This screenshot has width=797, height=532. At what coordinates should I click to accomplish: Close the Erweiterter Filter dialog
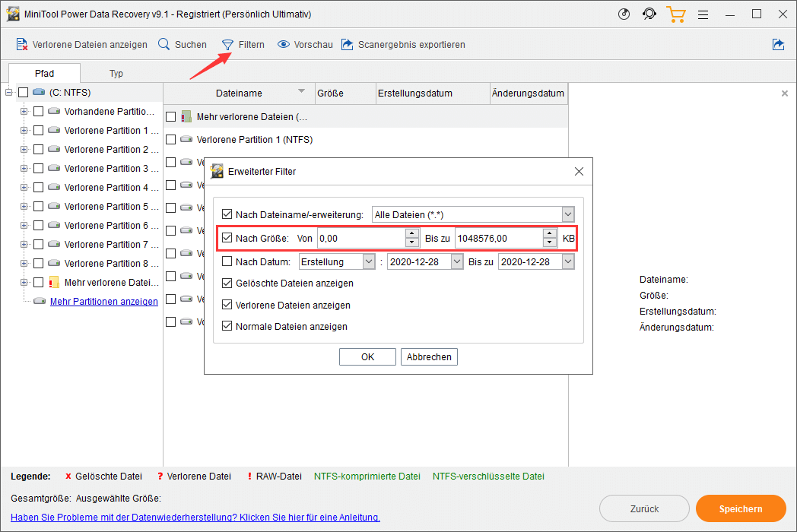tap(579, 172)
